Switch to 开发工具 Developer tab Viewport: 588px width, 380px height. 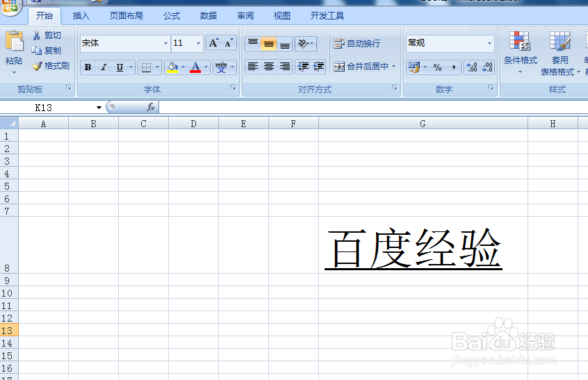pyautogui.click(x=327, y=16)
